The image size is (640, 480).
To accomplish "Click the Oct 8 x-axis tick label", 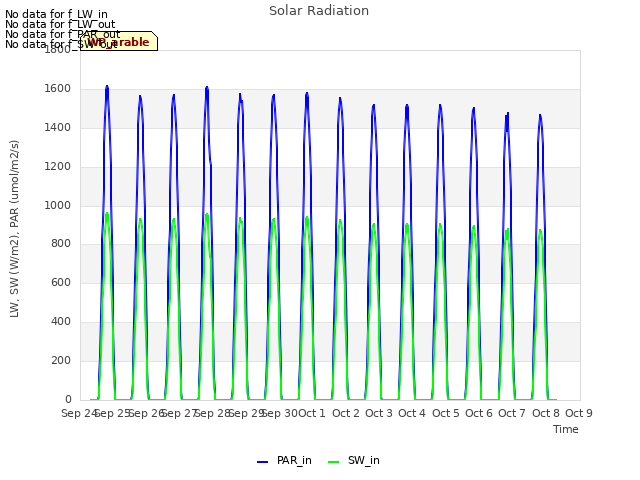I will [546, 413].
